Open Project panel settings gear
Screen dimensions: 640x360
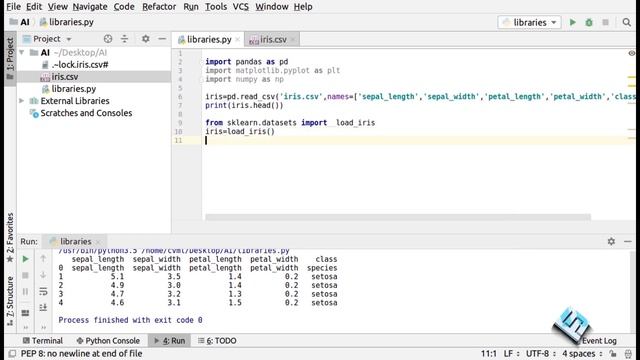[145, 39]
